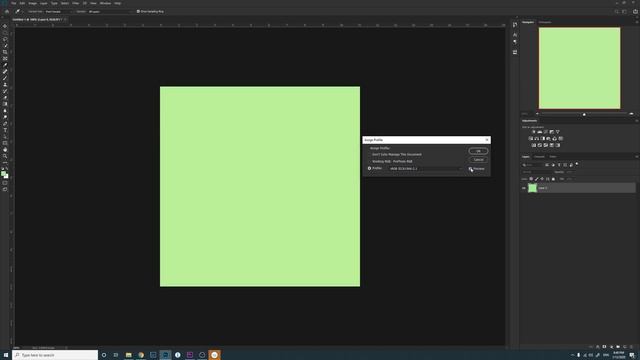The image size is (640, 360).
Task: Open the layer filter kind dropdown
Action: pos(533,165)
